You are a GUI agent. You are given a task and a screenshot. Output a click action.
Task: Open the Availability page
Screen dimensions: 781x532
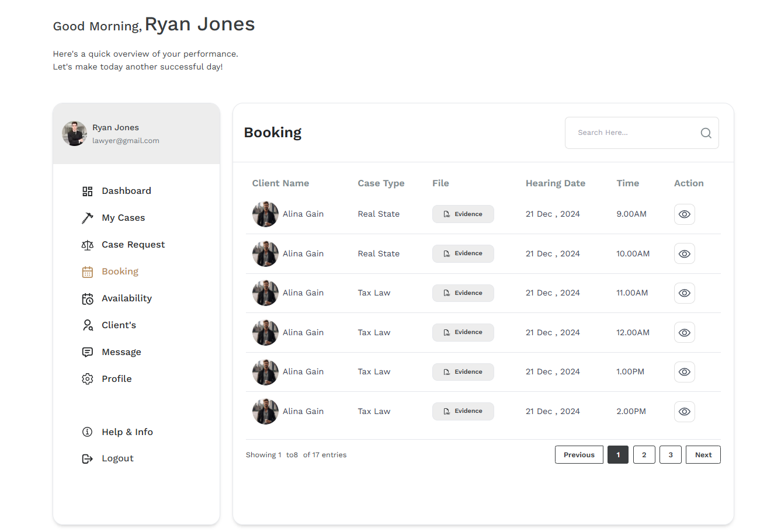point(127,298)
